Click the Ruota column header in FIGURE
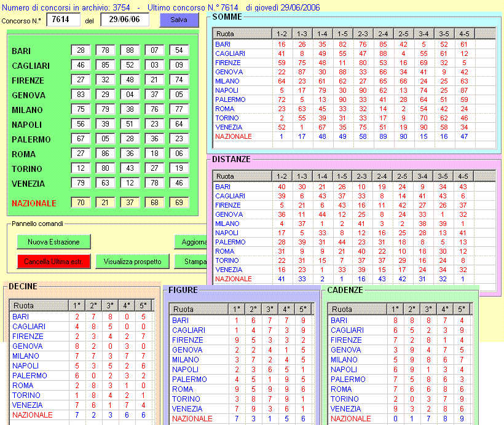The image size is (504, 425). coord(199,310)
